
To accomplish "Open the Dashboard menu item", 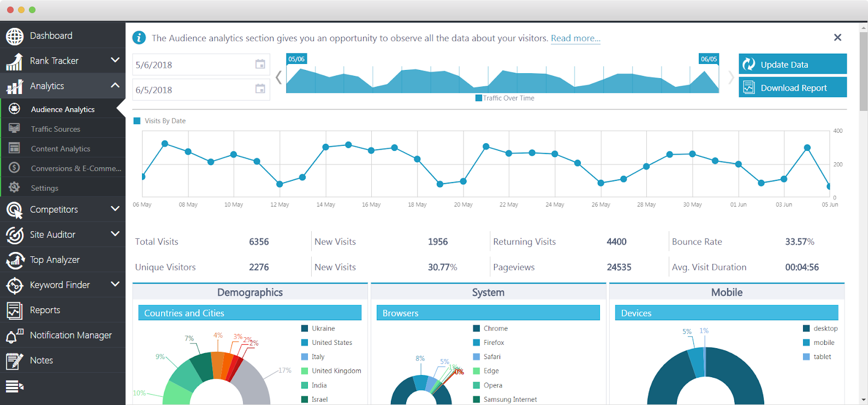I will point(63,36).
